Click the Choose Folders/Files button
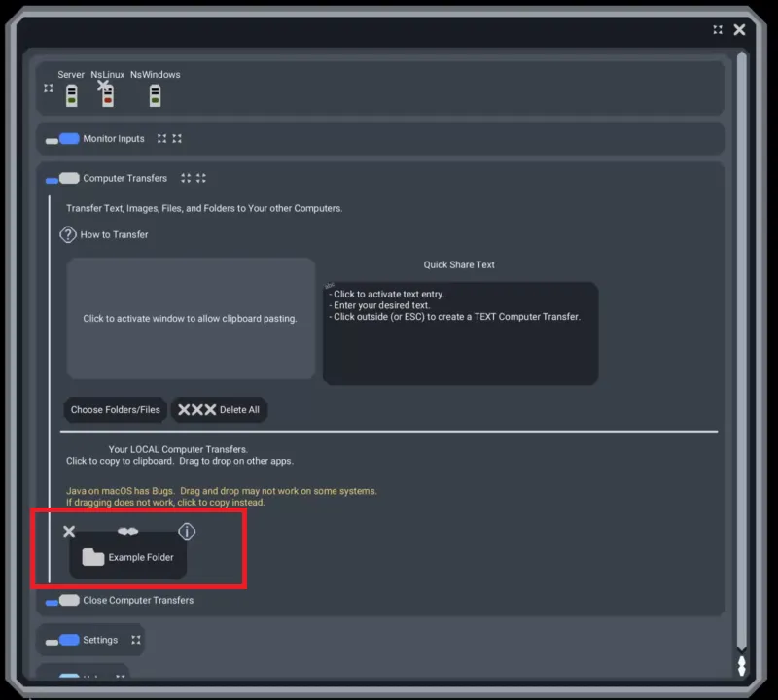778x700 pixels. click(x=115, y=409)
